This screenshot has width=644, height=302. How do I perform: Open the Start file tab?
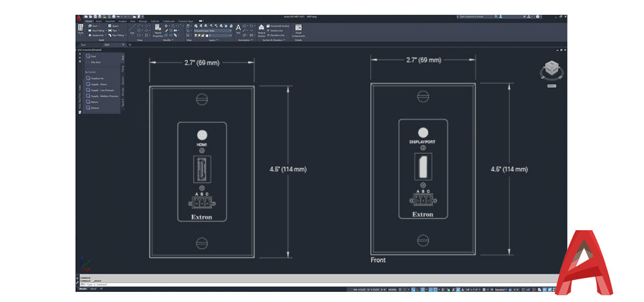83,45
